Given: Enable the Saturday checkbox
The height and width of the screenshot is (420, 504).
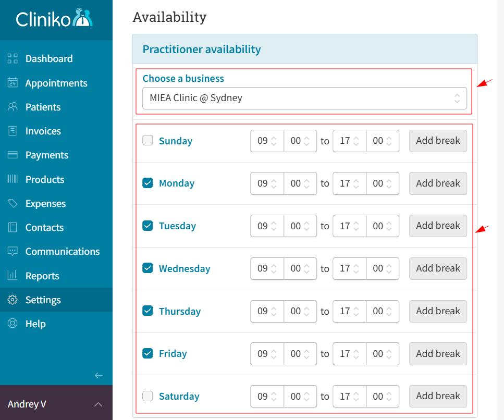Looking at the screenshot, I should (x=147, y=396).
